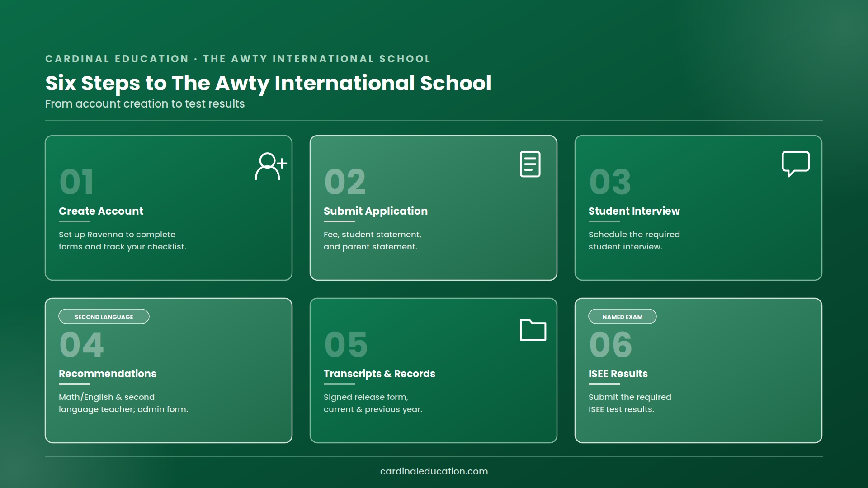
Task: Click the main title Six Steps to The Awty International School
Action: pos(268,84)
